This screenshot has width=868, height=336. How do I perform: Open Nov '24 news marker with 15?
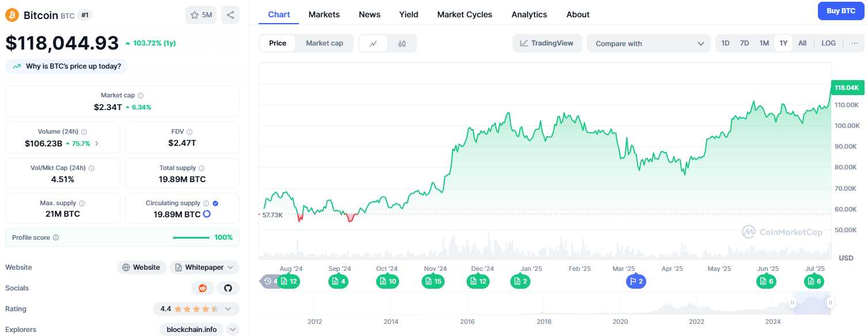(433, 281)
